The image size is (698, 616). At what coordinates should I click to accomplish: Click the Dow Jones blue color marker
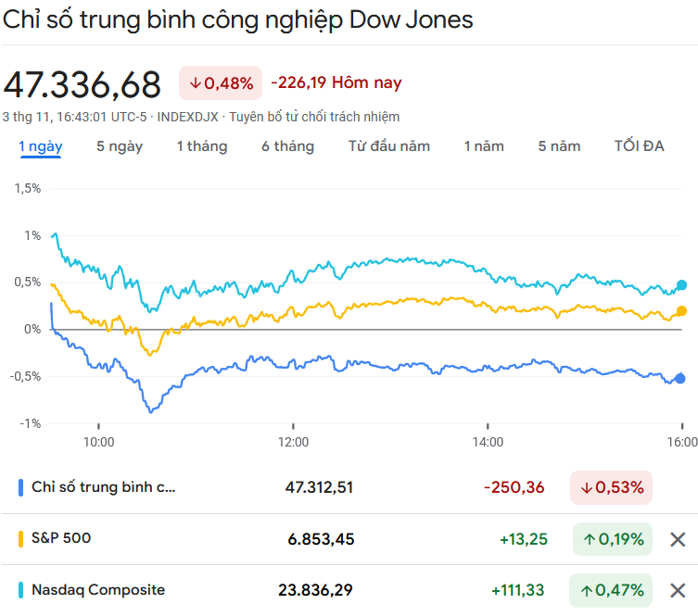point(20,487)
